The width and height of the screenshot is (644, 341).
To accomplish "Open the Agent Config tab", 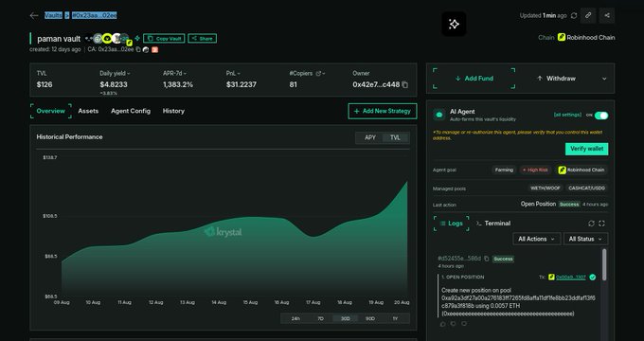I will (131, 111).
